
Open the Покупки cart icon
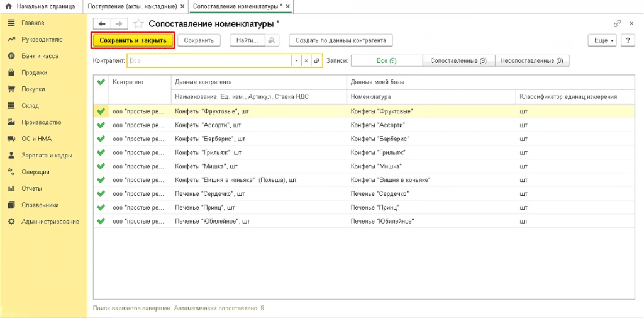point(11,89)
